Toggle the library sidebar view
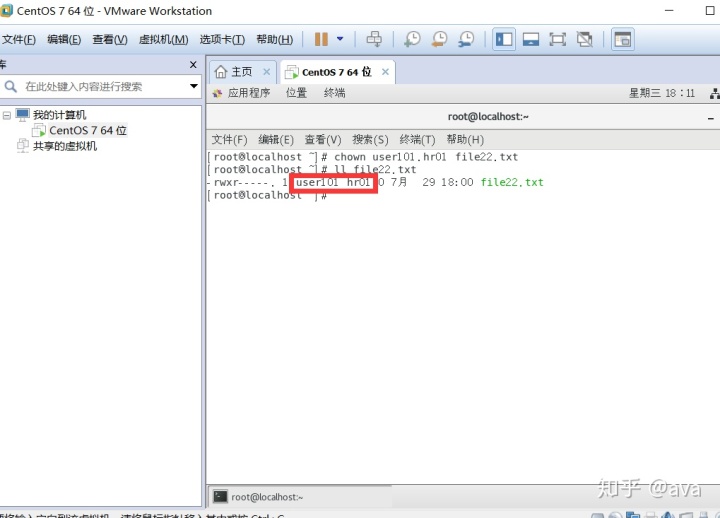 tap(504, 39)
